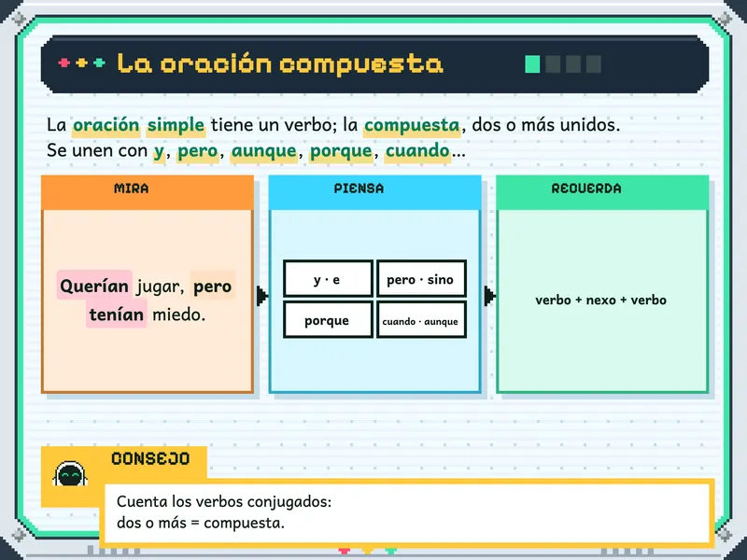This screenshot has width=747, height=560.
Task: Click the highlighted word 'simple'
Action: tap(176, 125)
